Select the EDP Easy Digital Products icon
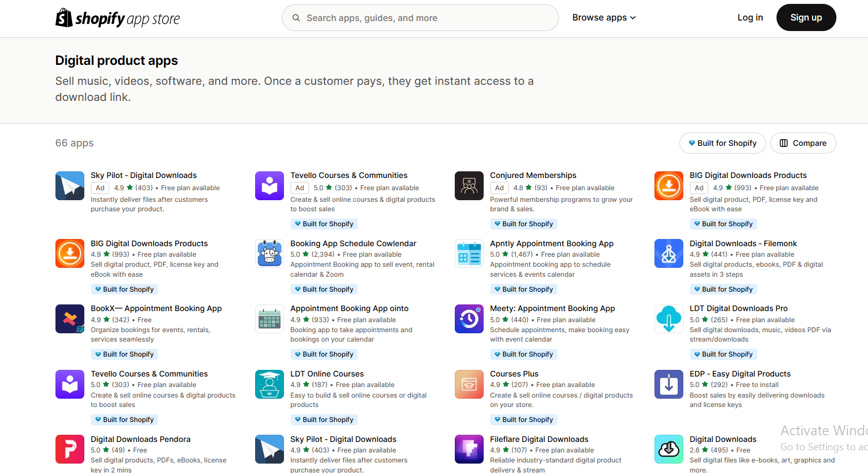Image resolution: width=868 pixels, height=473 pixels. tap(669, 384)
